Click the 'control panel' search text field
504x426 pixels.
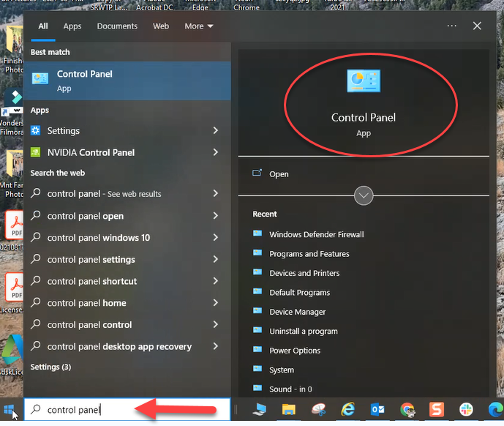click(x=127, y=409)
